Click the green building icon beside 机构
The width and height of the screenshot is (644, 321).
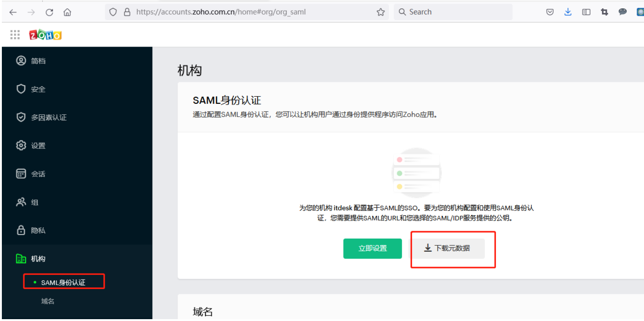(x=21, y=259)
